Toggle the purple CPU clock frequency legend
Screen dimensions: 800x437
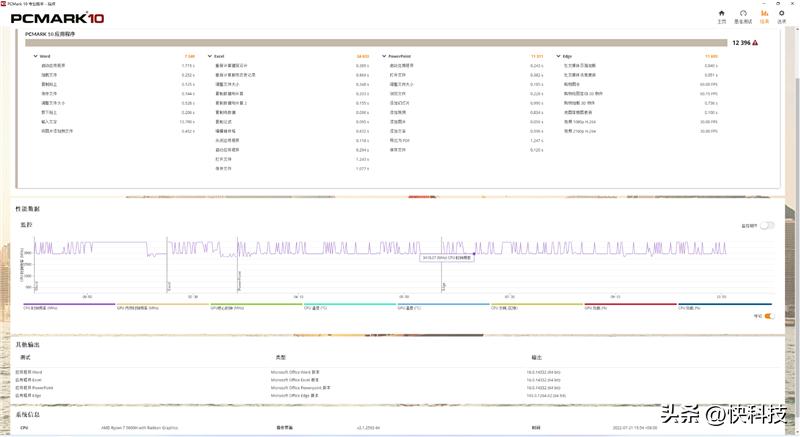(x=69, y=306)
